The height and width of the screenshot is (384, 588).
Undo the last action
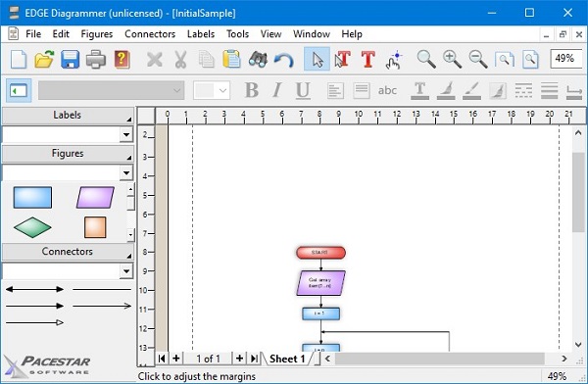pos(283,60)
